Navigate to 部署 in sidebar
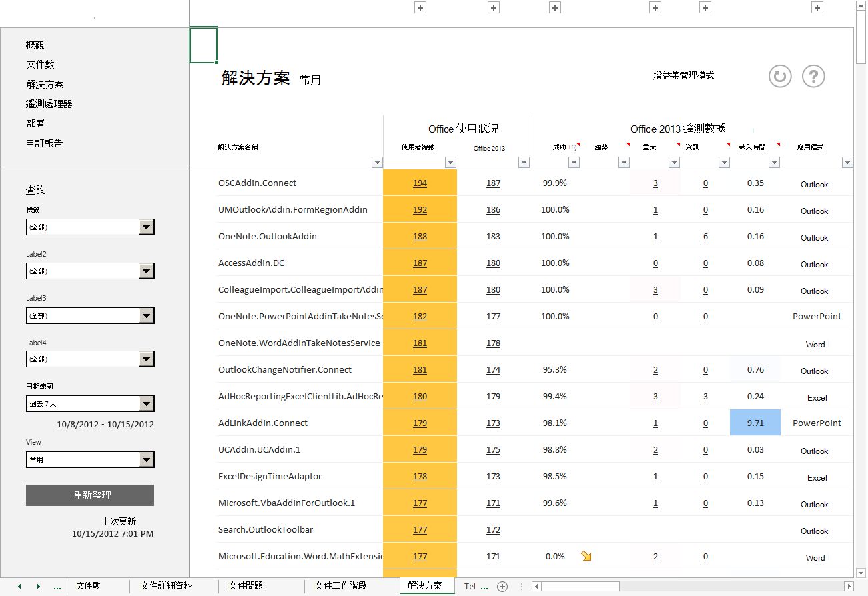Image resolution: width=868 pixels, height=596 pixels. [35, 123]
